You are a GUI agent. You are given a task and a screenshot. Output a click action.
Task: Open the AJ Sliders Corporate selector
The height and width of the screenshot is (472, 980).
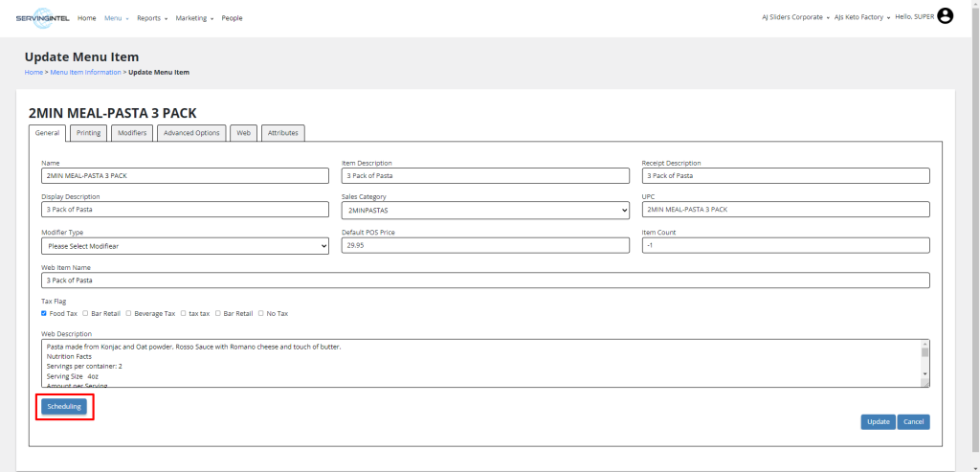[795, 17]
